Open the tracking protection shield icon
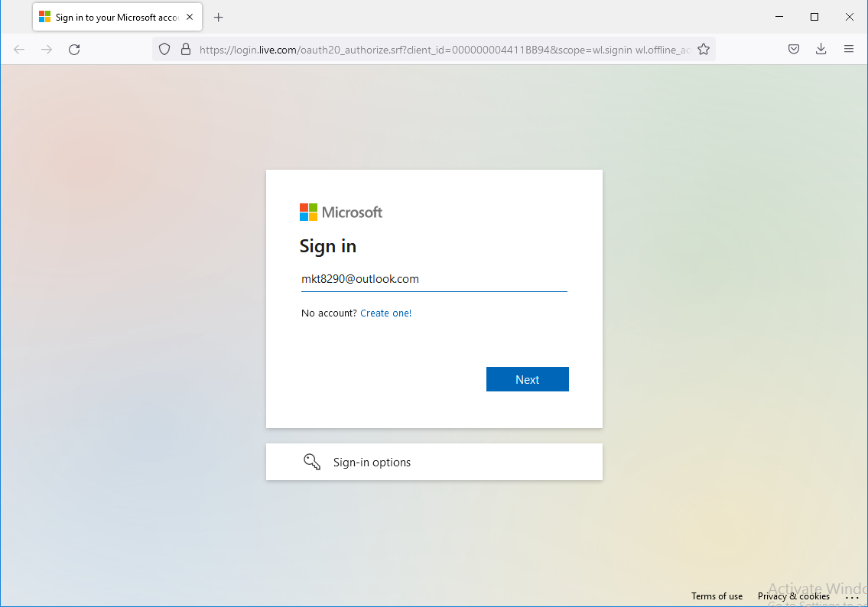The height and width of the screenshot is (607, 868). (x=164, y=50)
